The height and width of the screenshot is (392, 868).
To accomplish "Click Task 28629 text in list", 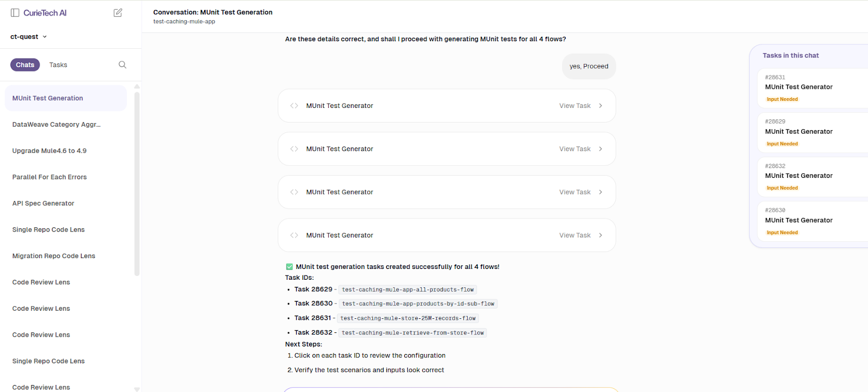I will click(x=313, y=290).
